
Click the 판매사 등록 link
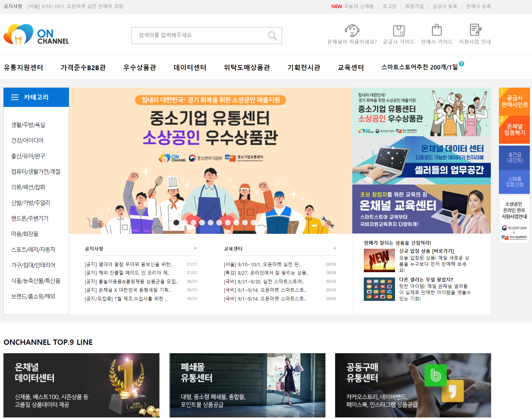pyautogui.click(x=478, y=6)
